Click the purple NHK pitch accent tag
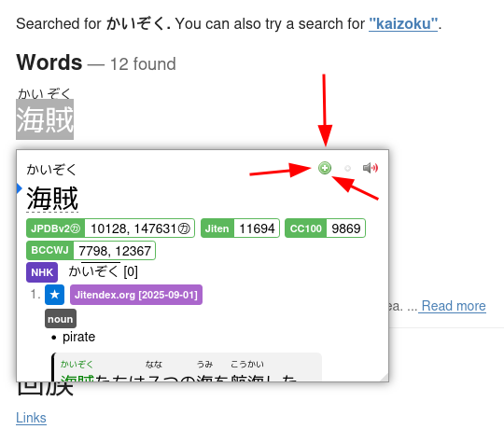 (x=42, y=272)
